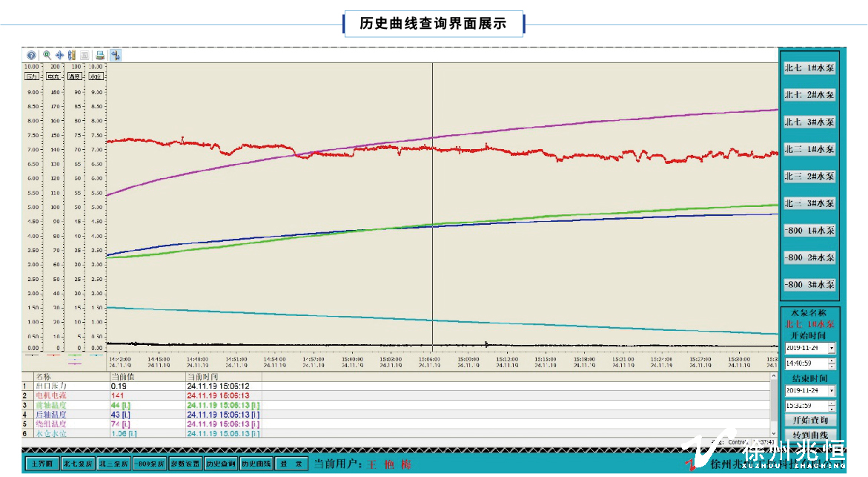Screen dimensions: 868x477
Task: Click the 电流 axis label box
Action: pos(53,76)
